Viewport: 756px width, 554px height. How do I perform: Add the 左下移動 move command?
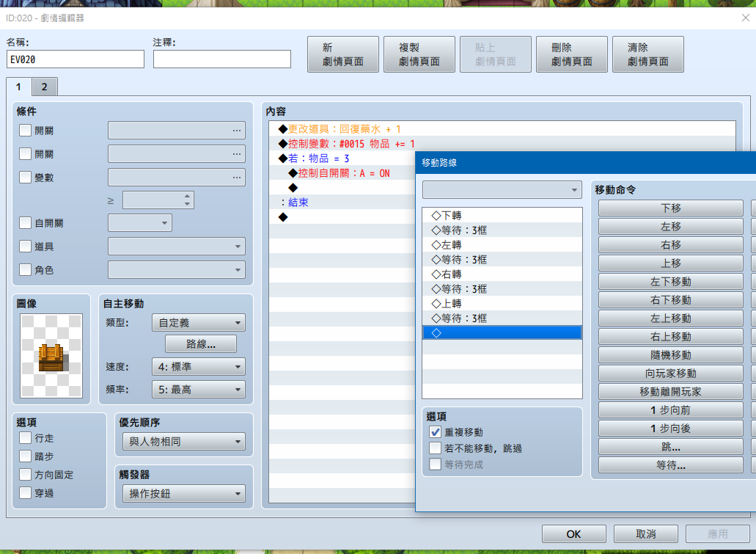click(x=671, y=281)
